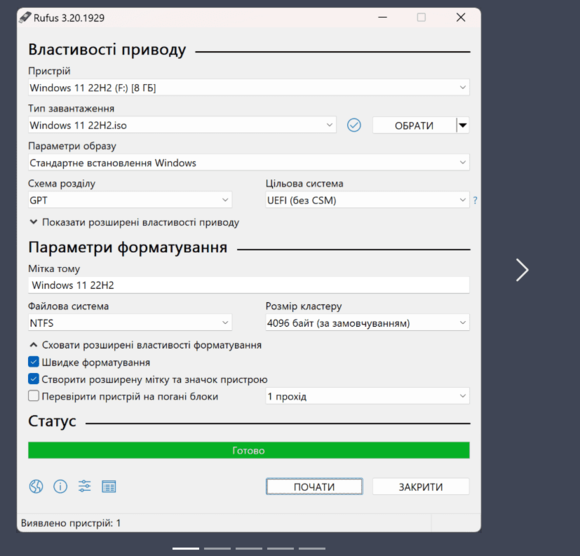
Task: Click the green Готово progress bar
Action: [x=249, y=450]
